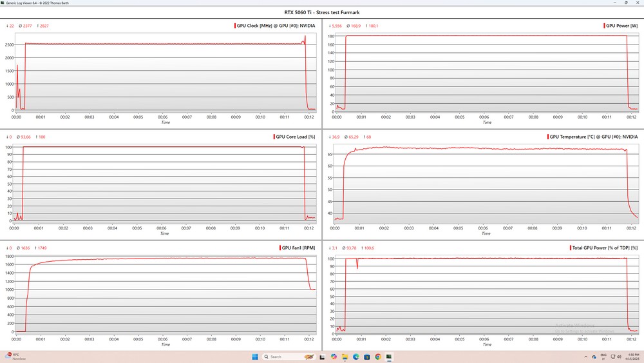Image resolution: width=644 pixels, height=363 pixels.
Task: Open File Explorer from the taskbar
Action: pos(345,357)
